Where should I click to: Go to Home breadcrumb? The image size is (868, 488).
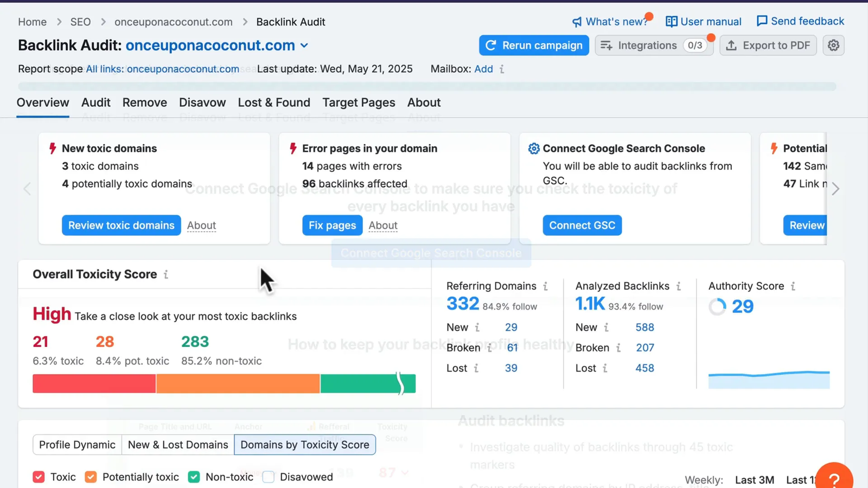click(x=33, y=22)
